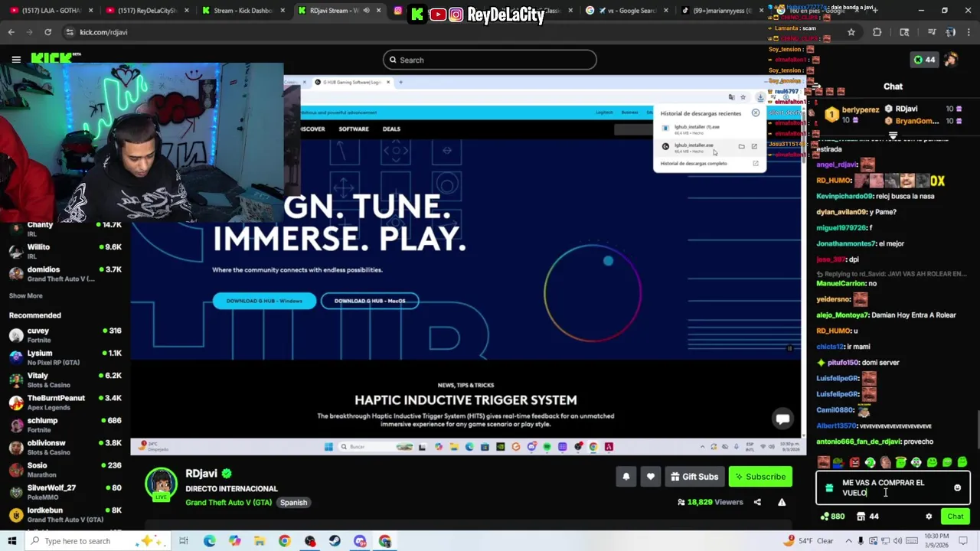Close the streamed downloads history popup

click(755, 113)
